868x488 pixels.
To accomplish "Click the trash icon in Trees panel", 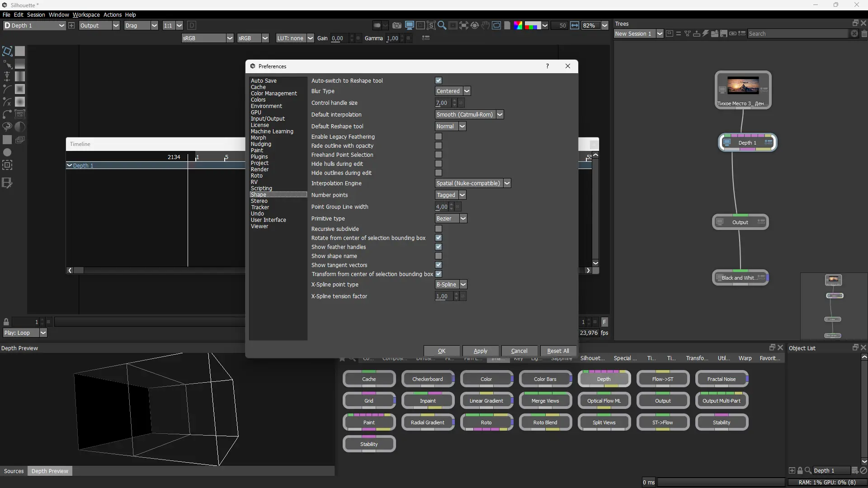I will click(864, 34).
